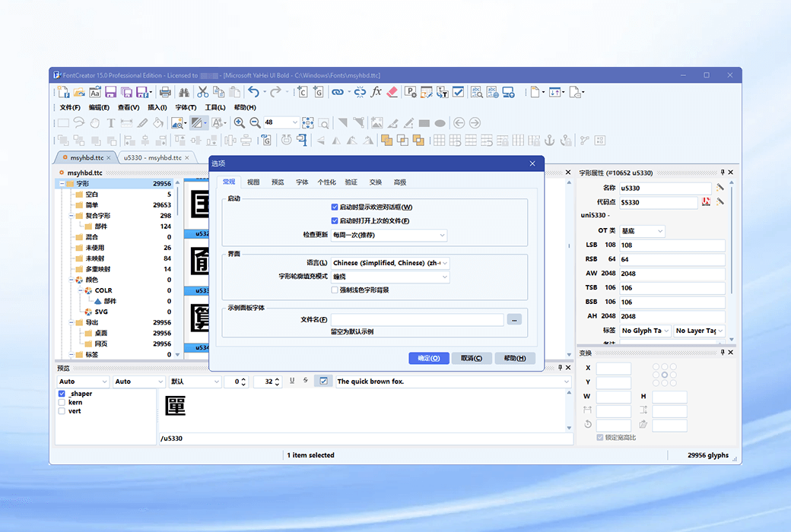Click the 取消(C) button
Image resolution: width=791 pixels, height=532 pixels.
pyautogui.click(x=472, y=358)
